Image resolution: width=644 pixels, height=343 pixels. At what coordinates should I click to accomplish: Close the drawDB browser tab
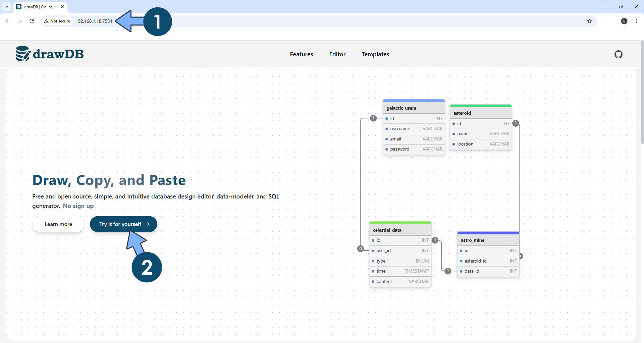point(62,7)
